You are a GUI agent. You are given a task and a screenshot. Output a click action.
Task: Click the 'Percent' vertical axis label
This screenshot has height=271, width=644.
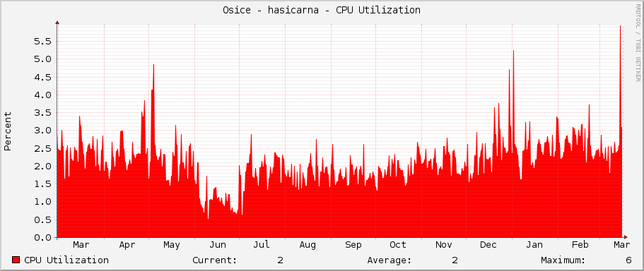tap(7, 131)
